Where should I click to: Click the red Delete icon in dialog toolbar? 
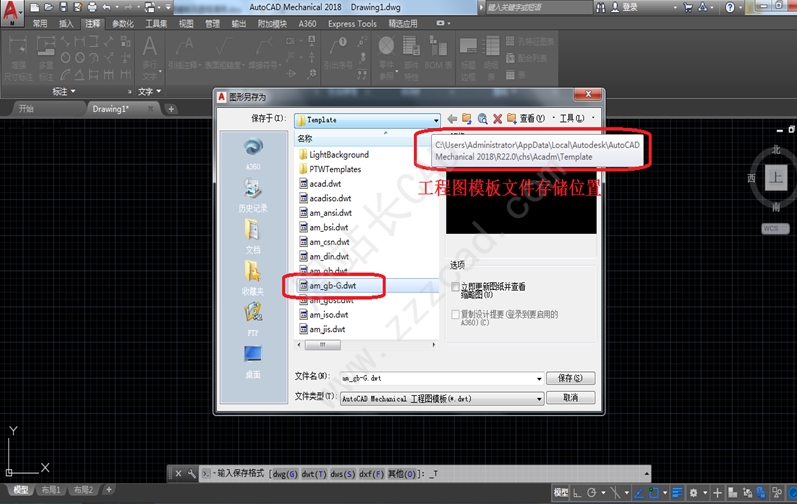click(497, 119)
